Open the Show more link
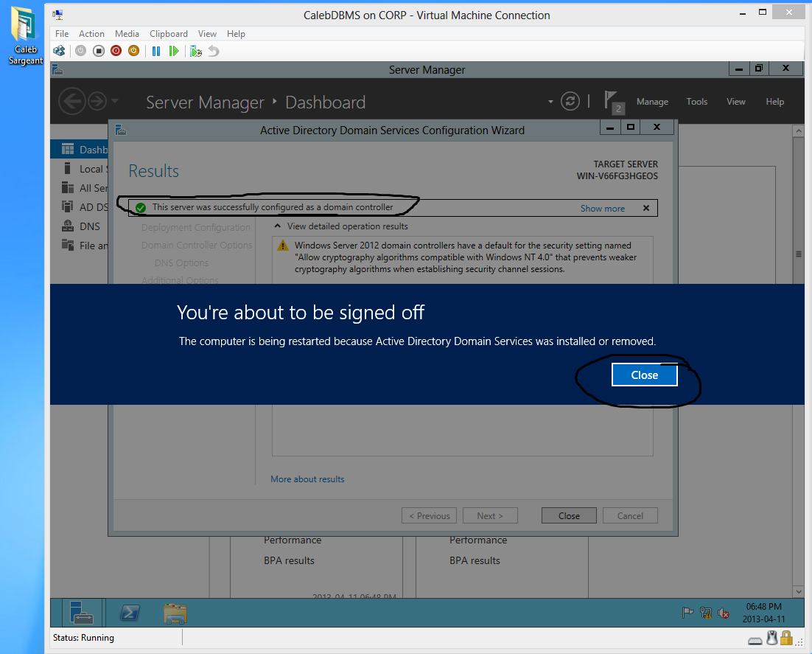This screenshot has width=812, height=654. [602, 209]
